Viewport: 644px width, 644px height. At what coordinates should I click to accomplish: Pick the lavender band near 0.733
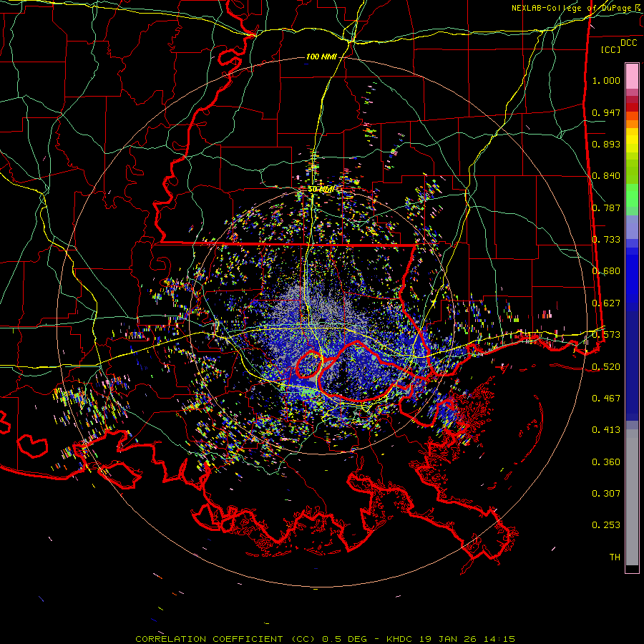[x=632, y=227]
